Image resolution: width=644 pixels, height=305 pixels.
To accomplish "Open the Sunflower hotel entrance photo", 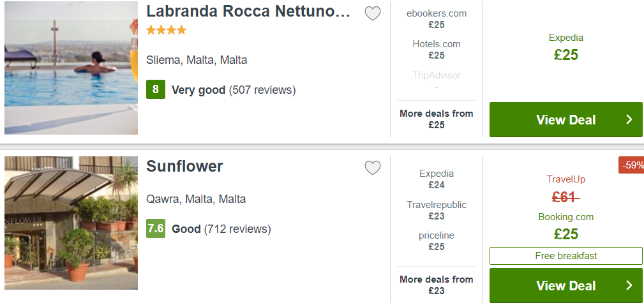I will tap(71, 223).
